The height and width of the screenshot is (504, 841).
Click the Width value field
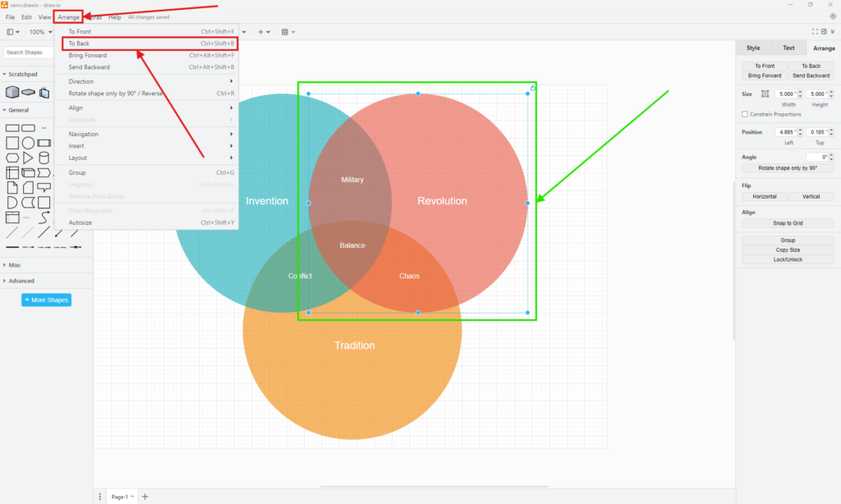(x=786, y=94)
